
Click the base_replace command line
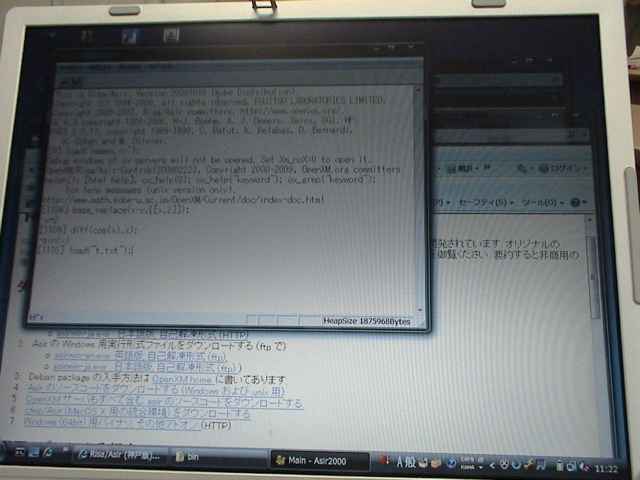pos(116,210)
